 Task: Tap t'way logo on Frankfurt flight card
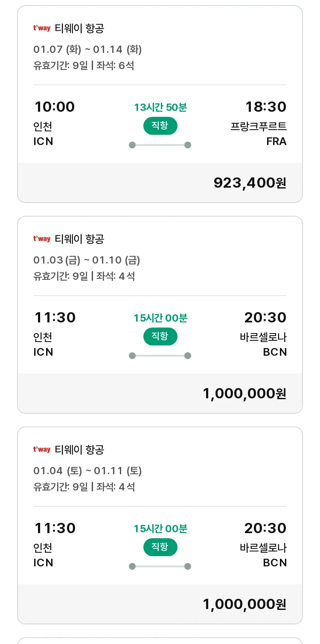[x=42, y=28]
